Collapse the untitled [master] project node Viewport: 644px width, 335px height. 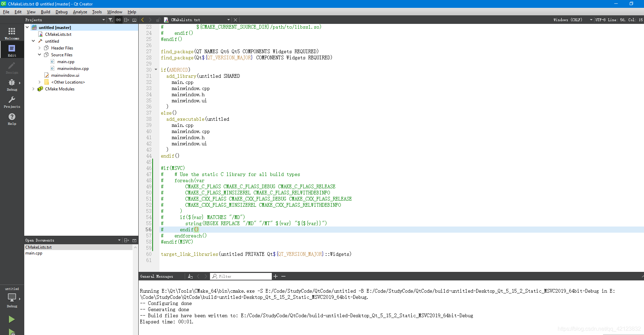coord(27,27)
